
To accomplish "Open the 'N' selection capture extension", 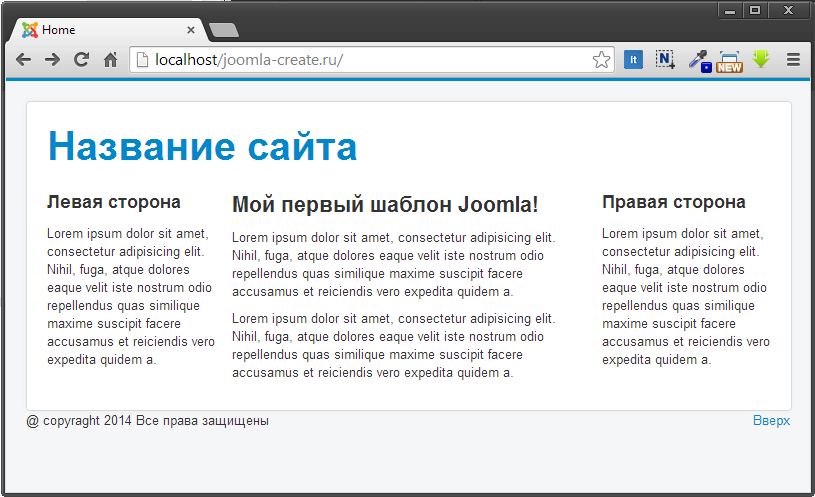I will pyautogui.click(x=665, y=60).
